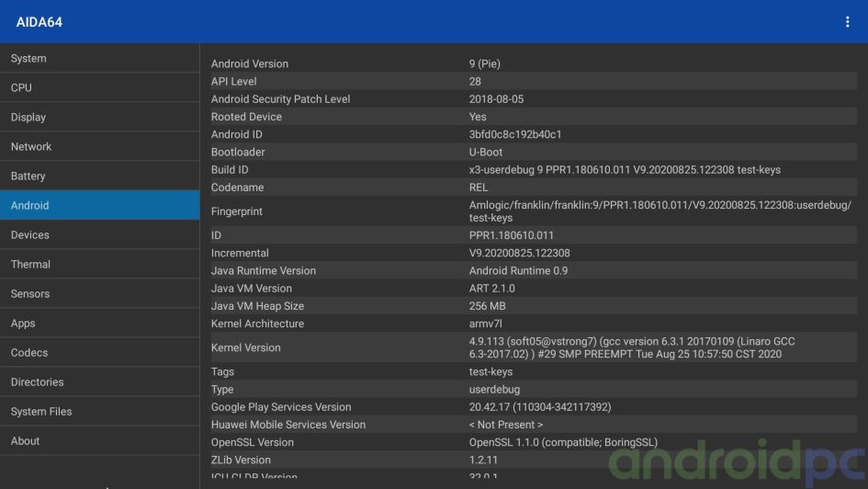Viewport: 868px width, 489px height.
Task: Click the userdebug value in Type row
Action: pos(494,390)
